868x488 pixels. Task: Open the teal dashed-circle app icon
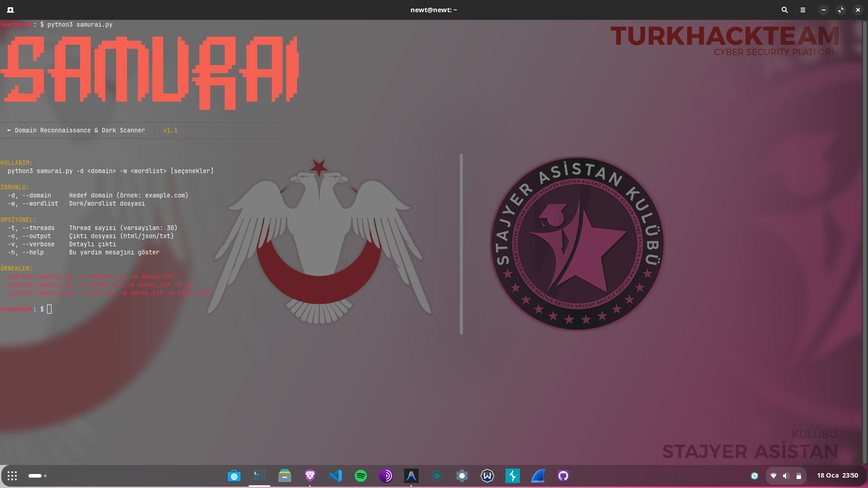[x=437, y=476]
